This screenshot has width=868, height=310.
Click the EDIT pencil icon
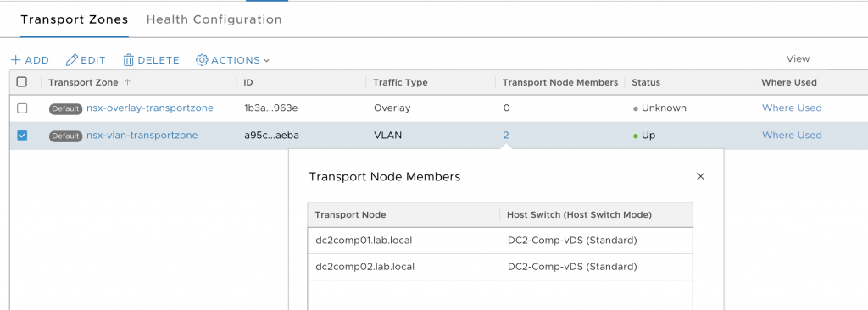[72, 60]
